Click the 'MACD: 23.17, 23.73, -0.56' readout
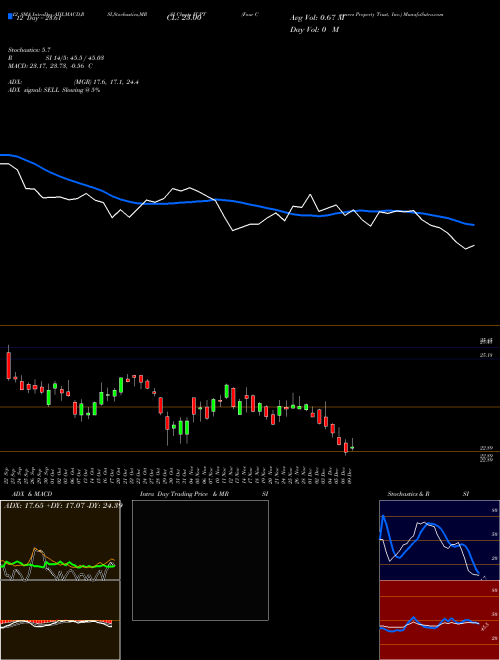The width and height of the screenshot is (500, 660). [48, 66]
